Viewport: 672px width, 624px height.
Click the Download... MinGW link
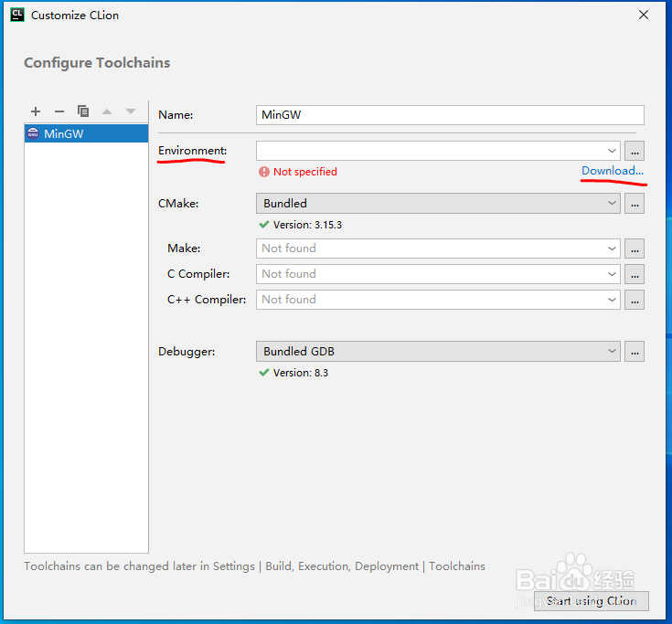[x=613, y=171]
